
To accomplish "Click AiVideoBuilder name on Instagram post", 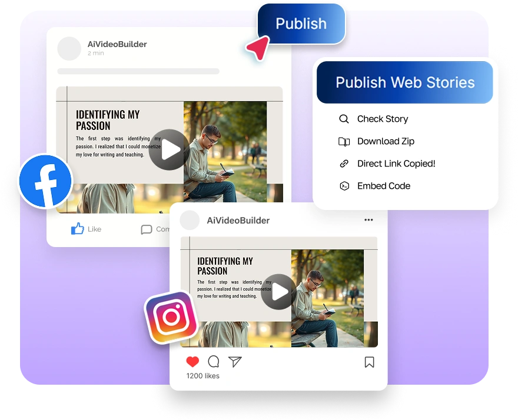I will click(x=238, y=221).
